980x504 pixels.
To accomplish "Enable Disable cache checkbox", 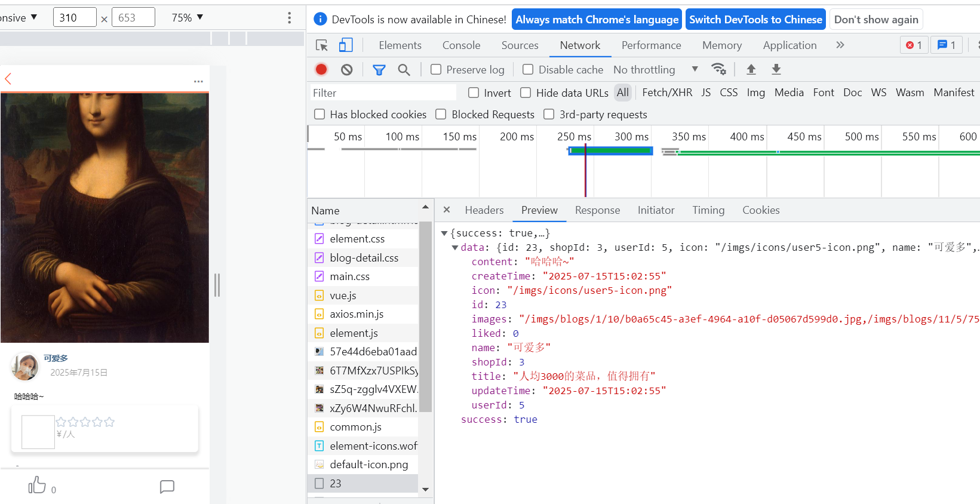I will [x=528, y=69].
